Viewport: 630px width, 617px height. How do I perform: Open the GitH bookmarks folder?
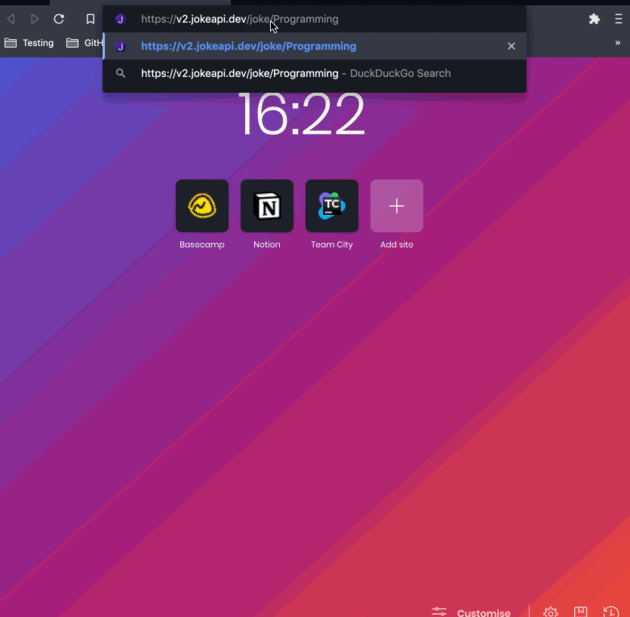[85, 43]
